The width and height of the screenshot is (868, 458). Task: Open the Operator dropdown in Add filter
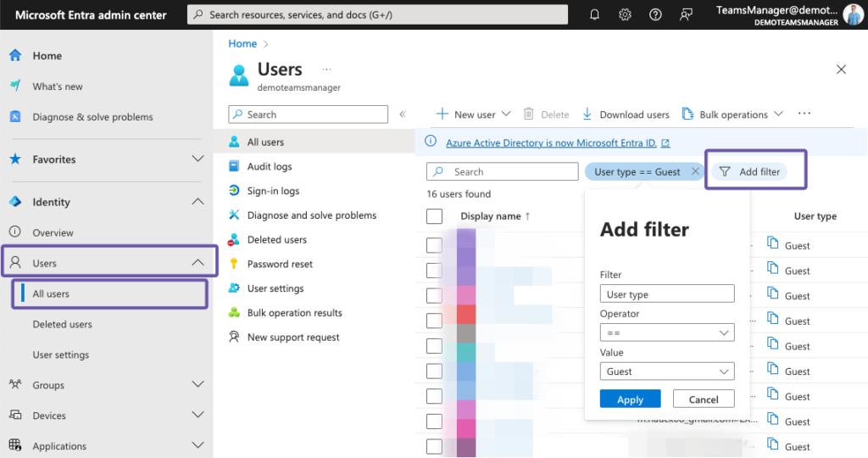667,332
